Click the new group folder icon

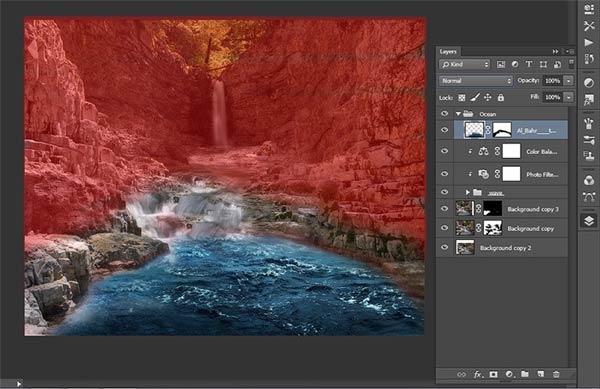click(x=525, y=374)
